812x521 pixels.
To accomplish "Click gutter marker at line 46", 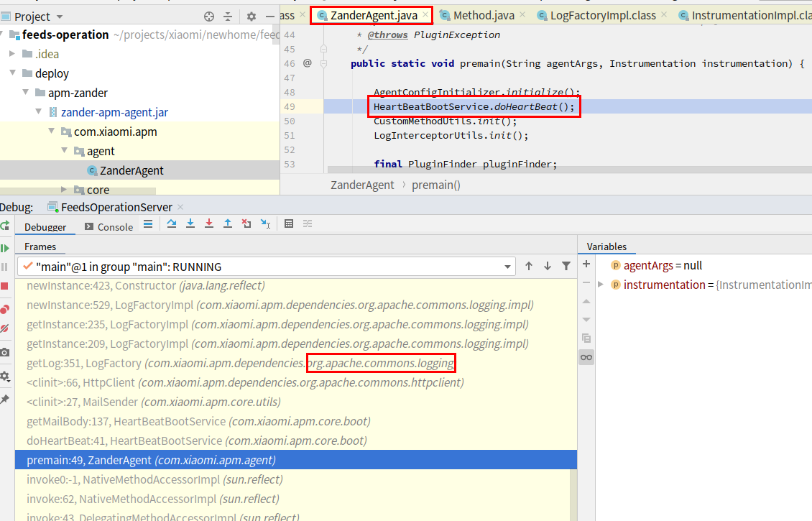I will point(307,63).
